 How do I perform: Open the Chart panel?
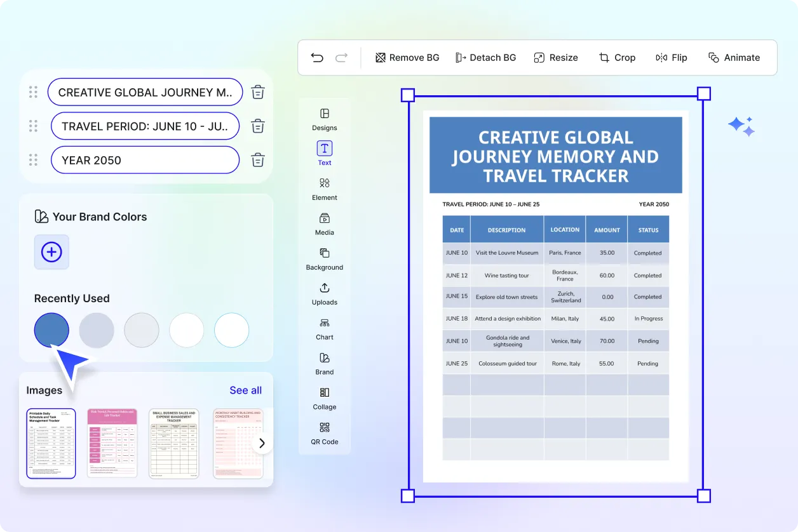pos(324,329)
